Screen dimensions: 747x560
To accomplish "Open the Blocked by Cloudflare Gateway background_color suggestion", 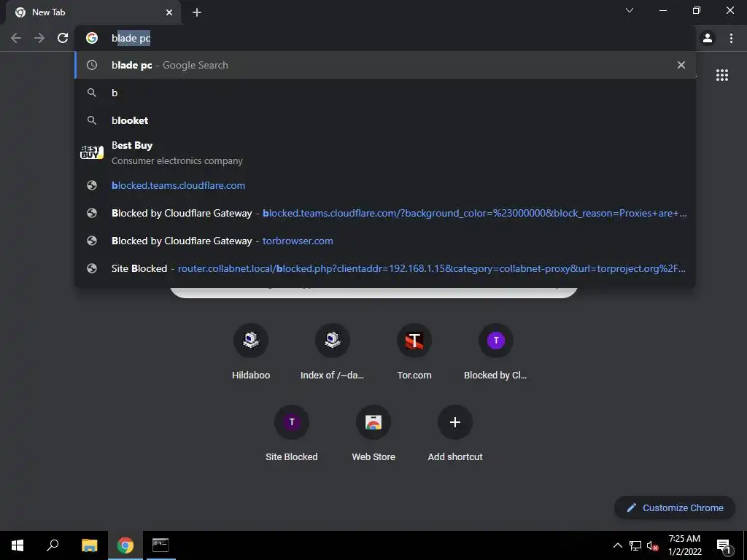I will pyautogui.click(x=385, y=213).
